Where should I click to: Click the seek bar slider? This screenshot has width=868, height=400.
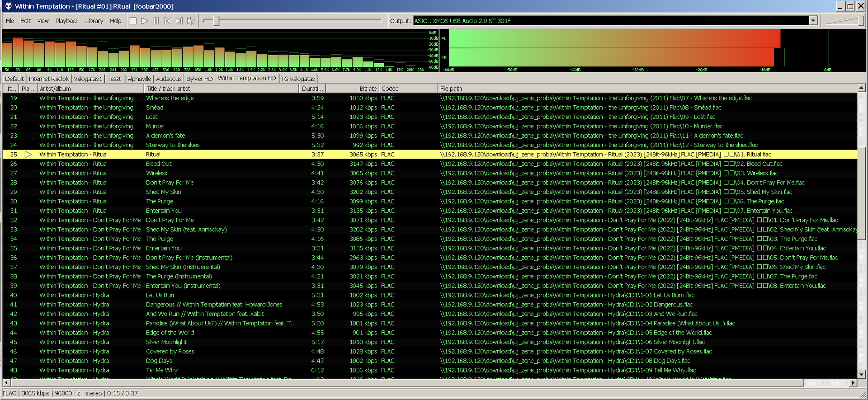216,21
